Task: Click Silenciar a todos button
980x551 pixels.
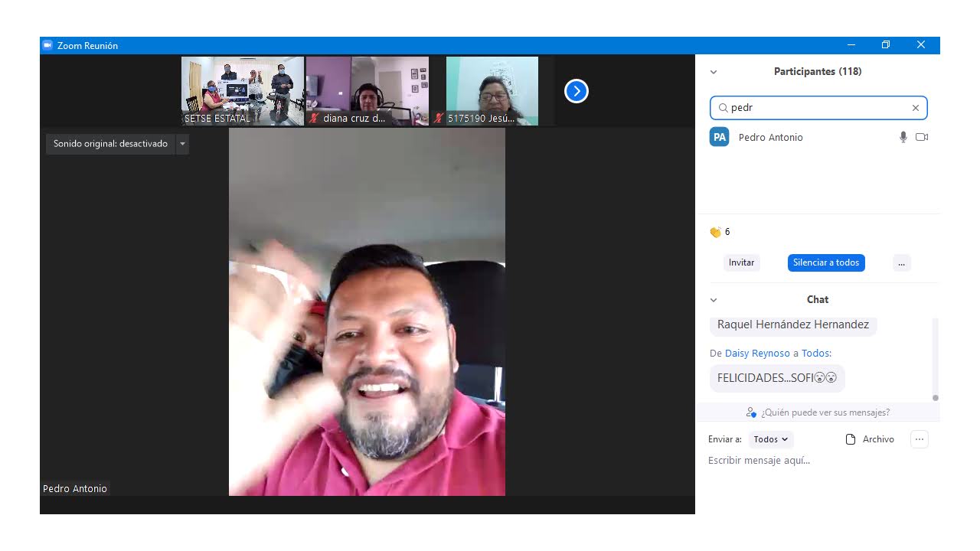Action: [x=826, y=262]
